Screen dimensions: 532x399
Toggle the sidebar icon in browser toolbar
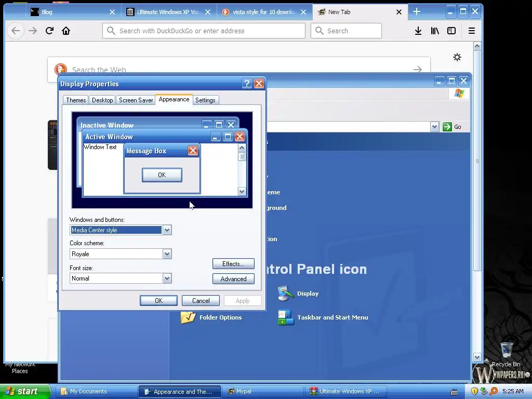[451, 31]
